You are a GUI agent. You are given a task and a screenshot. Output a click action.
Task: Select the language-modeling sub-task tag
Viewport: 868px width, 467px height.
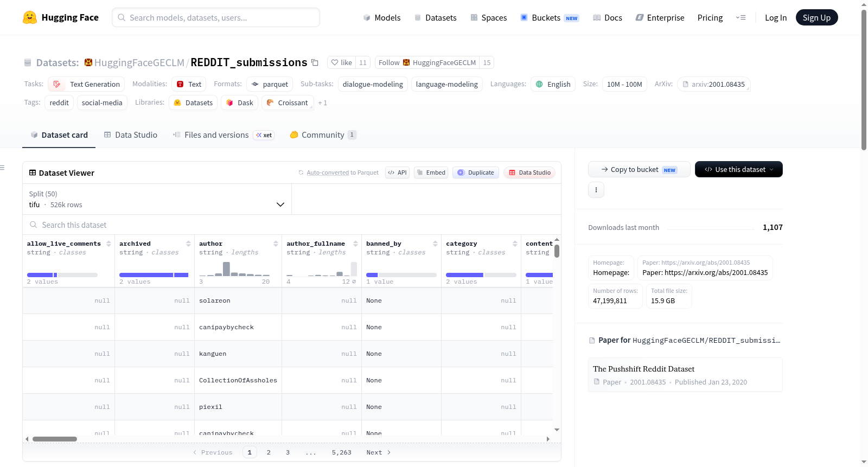[447, 84]
